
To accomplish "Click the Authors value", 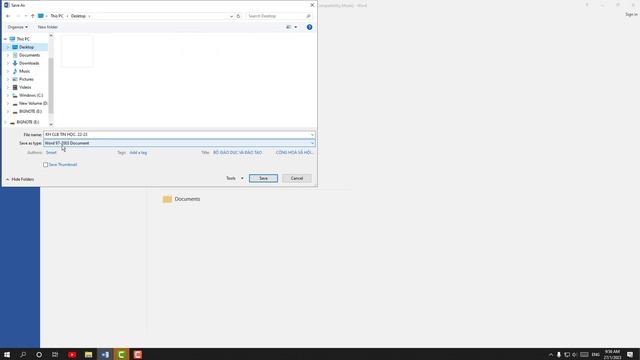I will coord(51,153).
